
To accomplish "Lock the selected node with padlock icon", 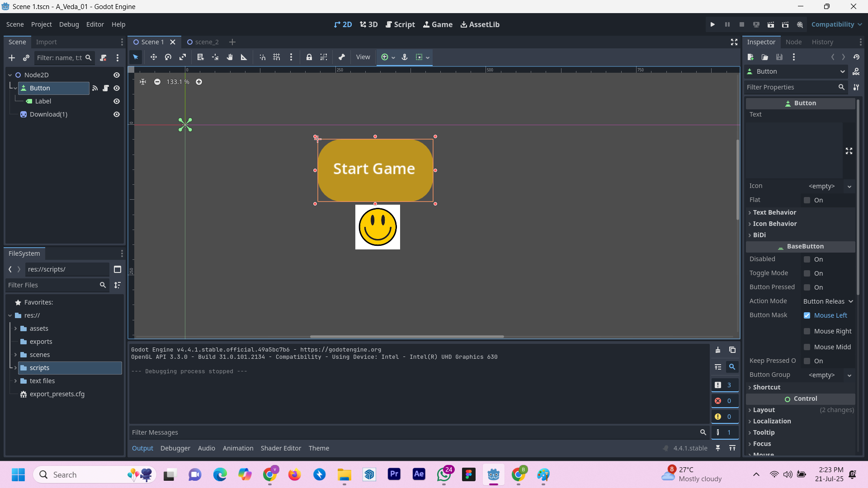I will pyautogui.click(x=309, y=57).
